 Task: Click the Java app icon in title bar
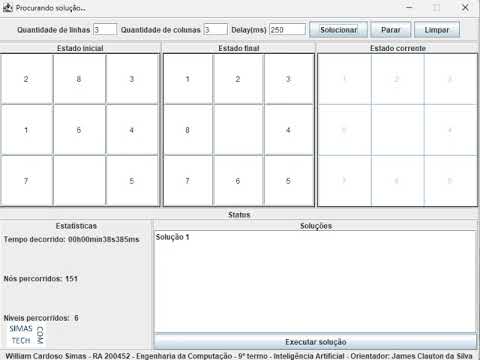[x=8, y=8]
